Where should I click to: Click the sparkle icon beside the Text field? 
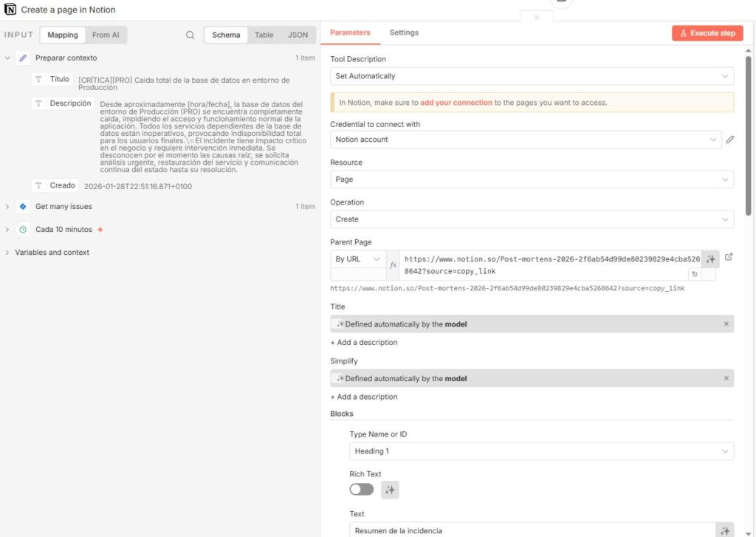725,530
